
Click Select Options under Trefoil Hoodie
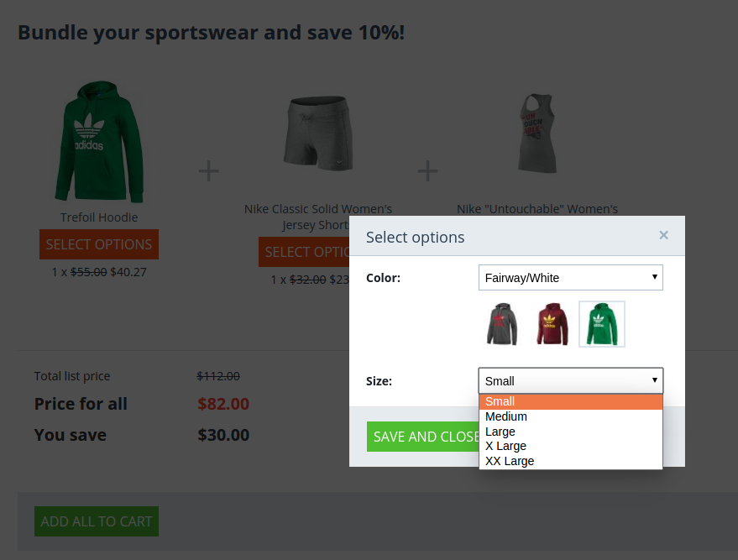tap(99, 244)
